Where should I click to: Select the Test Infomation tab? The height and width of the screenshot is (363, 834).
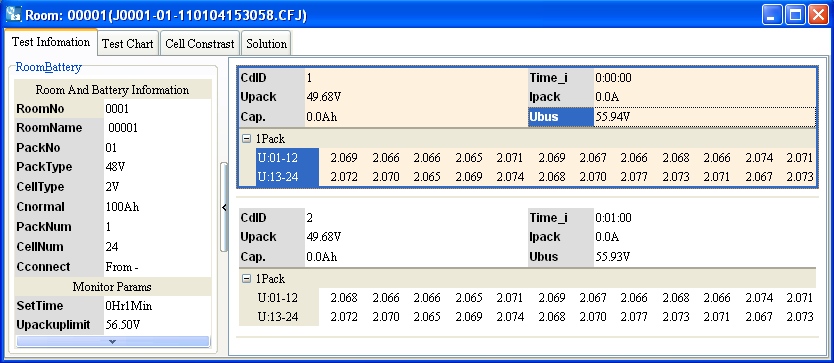click(x=51, y=42)
